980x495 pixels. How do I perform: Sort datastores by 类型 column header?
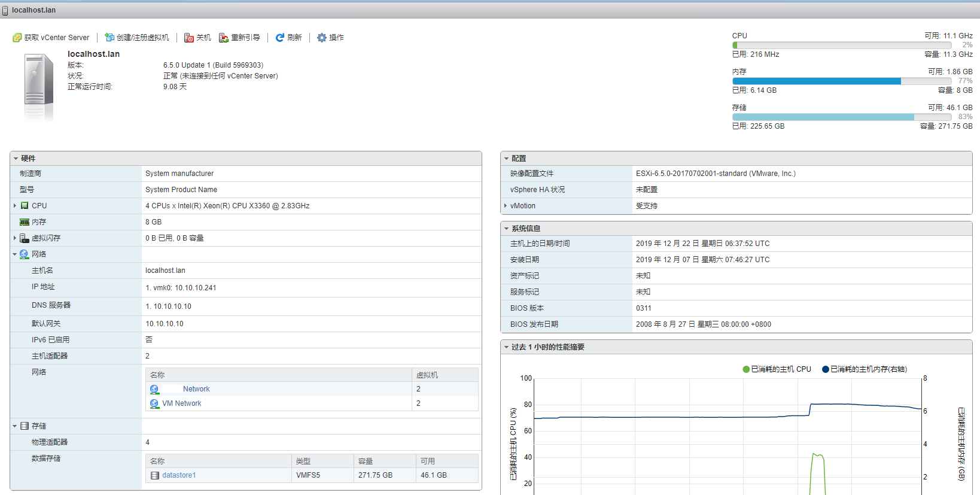coord(322,461)
